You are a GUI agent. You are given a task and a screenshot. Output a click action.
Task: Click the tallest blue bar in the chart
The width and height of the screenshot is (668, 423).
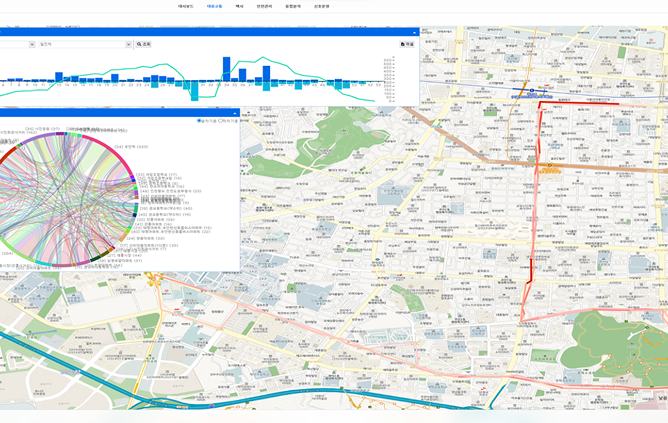[x=227, y=69]
